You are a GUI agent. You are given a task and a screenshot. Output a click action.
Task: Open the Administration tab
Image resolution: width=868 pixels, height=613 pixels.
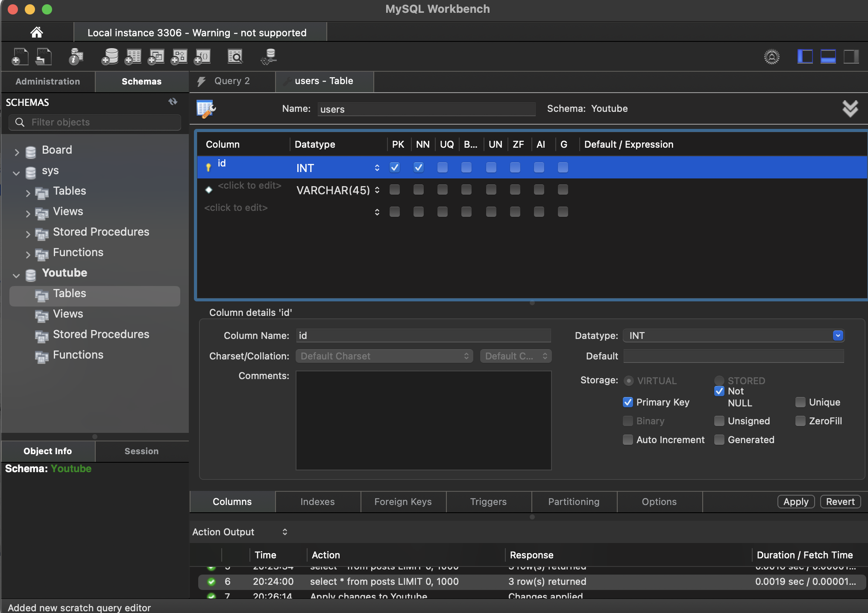(48, 82)
